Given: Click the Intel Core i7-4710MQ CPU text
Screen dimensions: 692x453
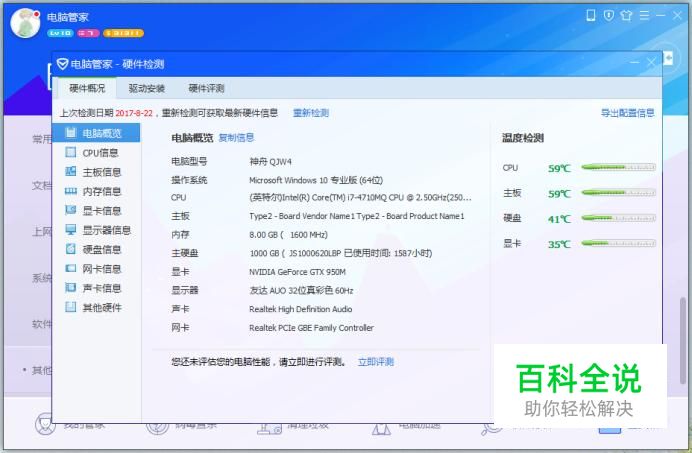Looking at the screenshot, I should [x=360, y=198].
